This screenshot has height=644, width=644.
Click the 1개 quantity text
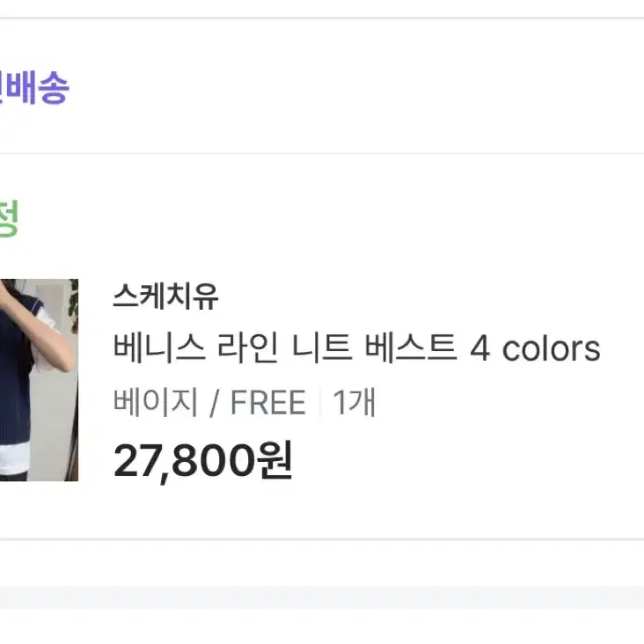pos(354,402)
